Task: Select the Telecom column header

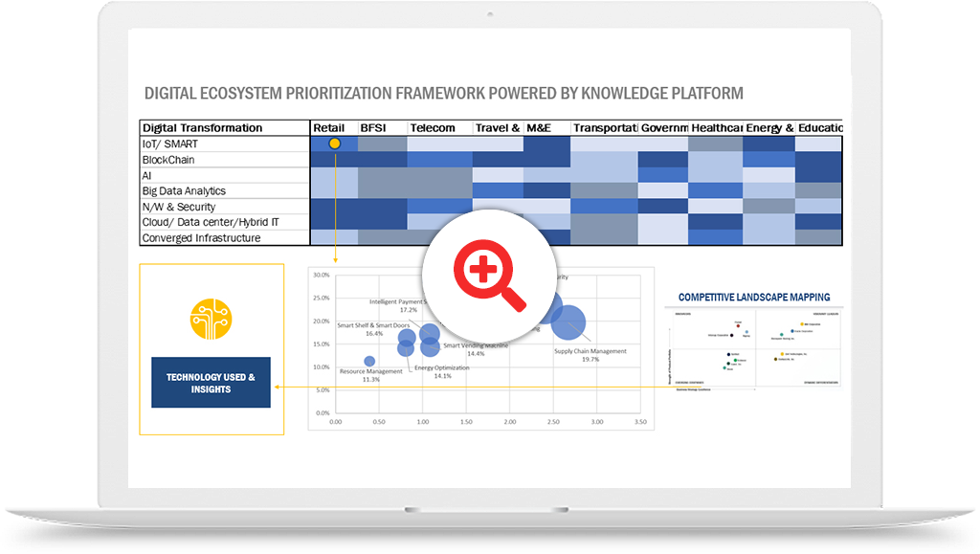Action: pyautogui.click(x=433, y=128)
